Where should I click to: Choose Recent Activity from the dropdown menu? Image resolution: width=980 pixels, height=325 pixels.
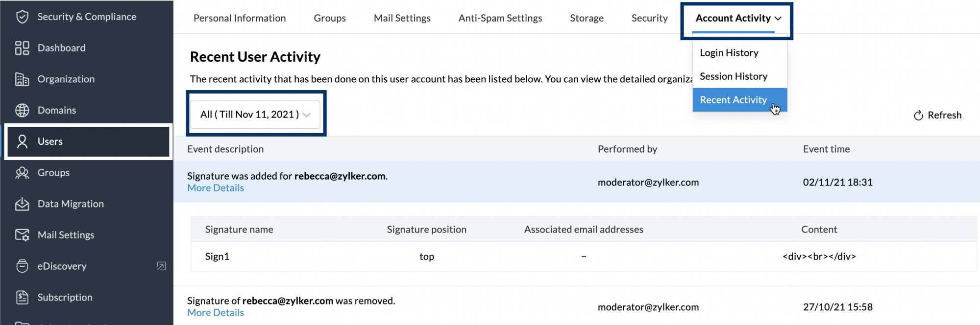click(733, 100)
